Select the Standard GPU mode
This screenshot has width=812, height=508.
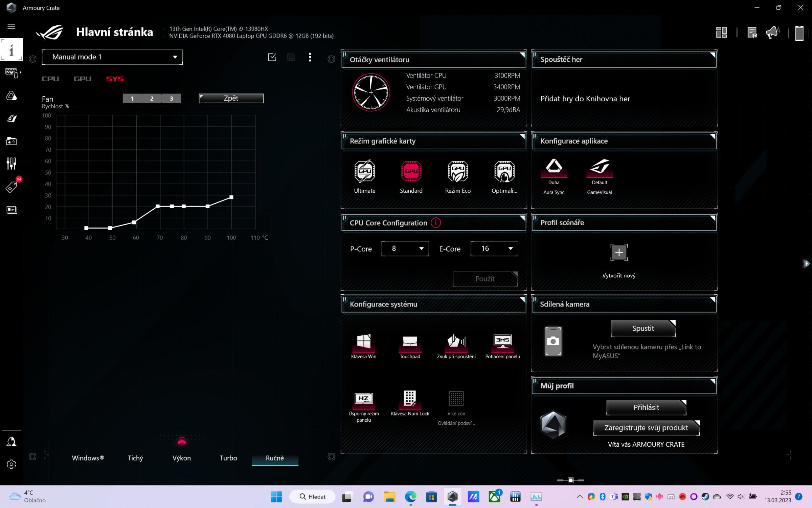pos(411,176)
